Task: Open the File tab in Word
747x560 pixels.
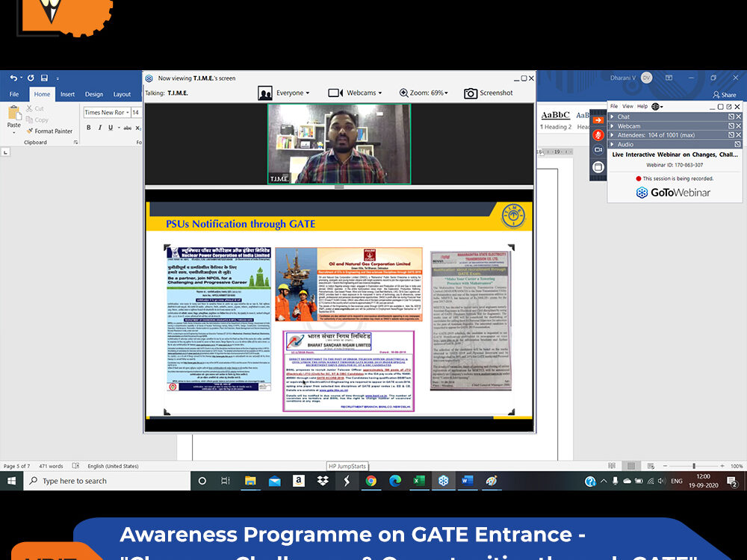Action: (x=14, y=94)
